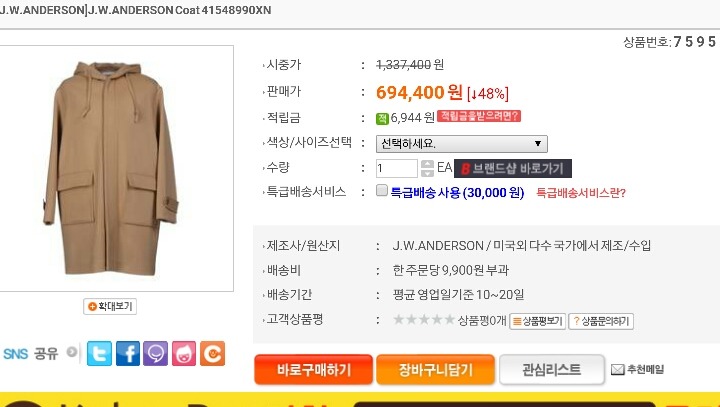Image resolution: width=720 pixels, height=407 pixels.
Task: Click the 확대보기 enlarge image button
Action: 110,306
